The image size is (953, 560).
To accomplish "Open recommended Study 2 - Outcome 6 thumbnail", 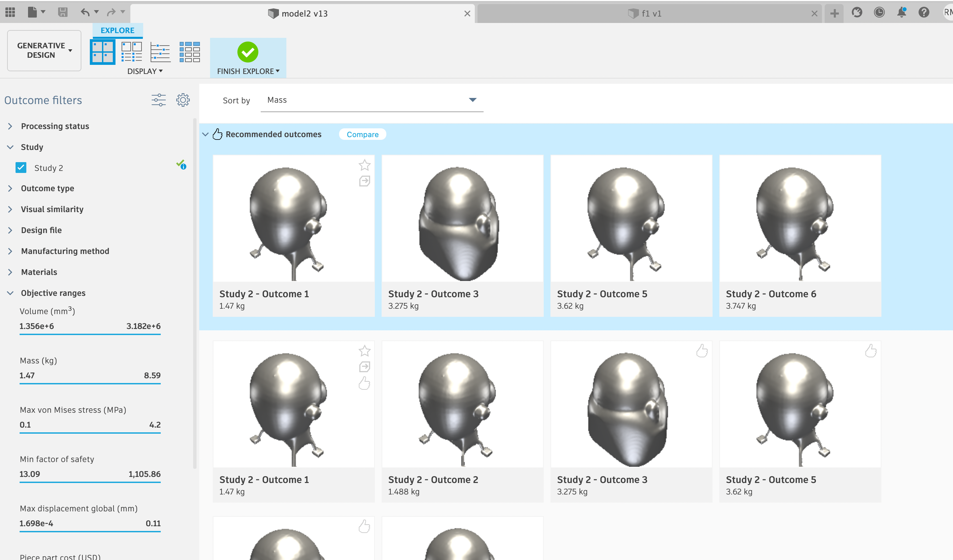I will point(800,219).
